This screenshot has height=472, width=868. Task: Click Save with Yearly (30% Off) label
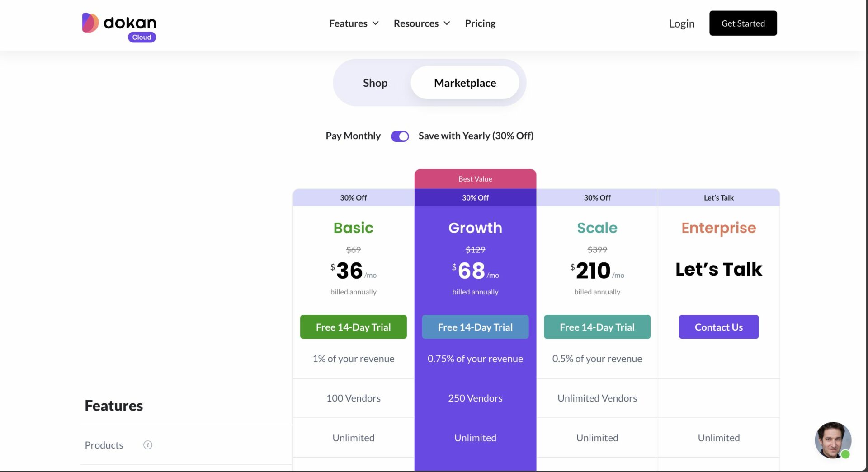pyautogui.click(x=476, y=136)
